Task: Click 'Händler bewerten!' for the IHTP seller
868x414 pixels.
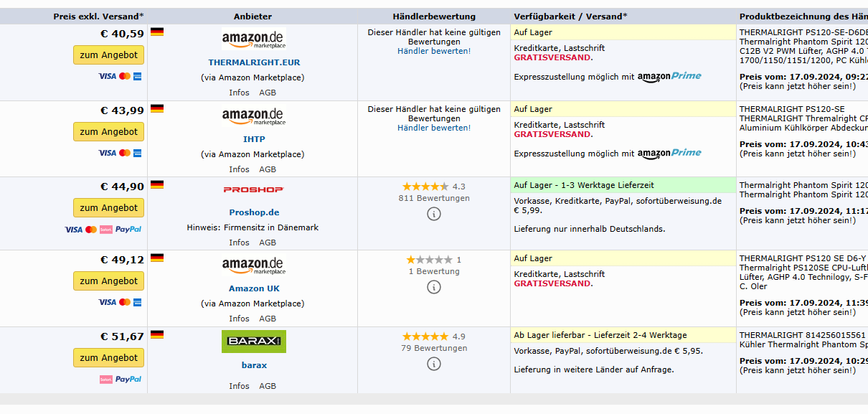Action: (x=434, y=128)
